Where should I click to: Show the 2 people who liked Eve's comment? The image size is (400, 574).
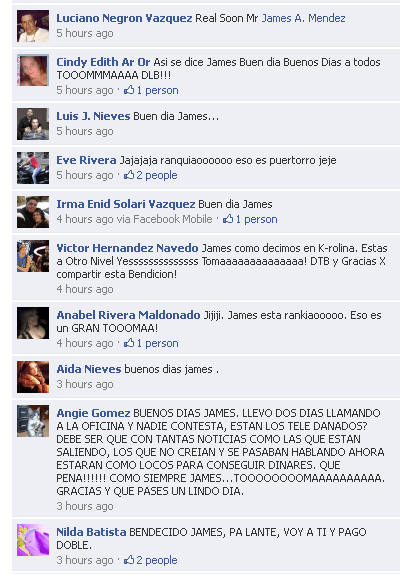(157, 175)
